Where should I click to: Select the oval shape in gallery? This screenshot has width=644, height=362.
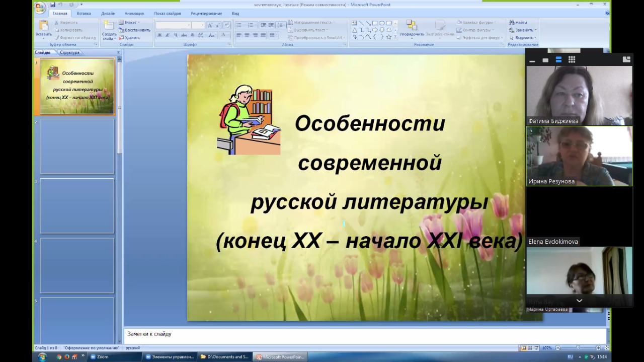pyautogui.click(x=382, y=23)
